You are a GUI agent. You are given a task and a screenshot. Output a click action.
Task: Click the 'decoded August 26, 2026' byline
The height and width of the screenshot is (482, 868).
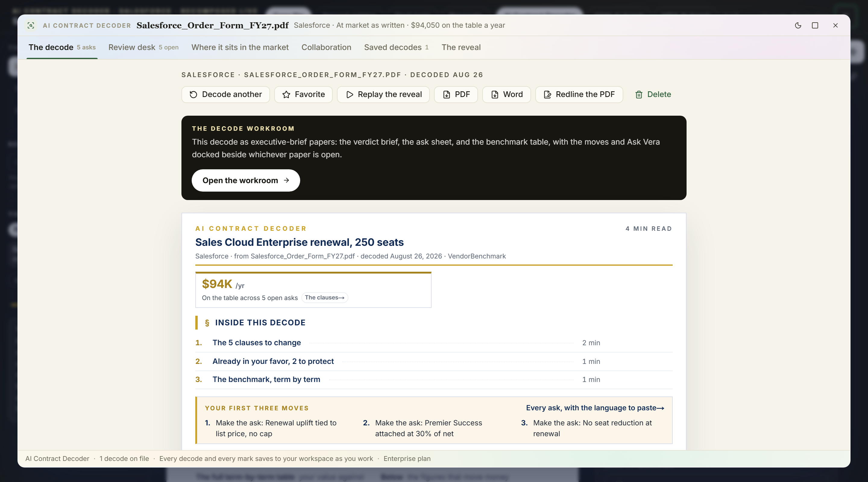click(x=401, y=256)
